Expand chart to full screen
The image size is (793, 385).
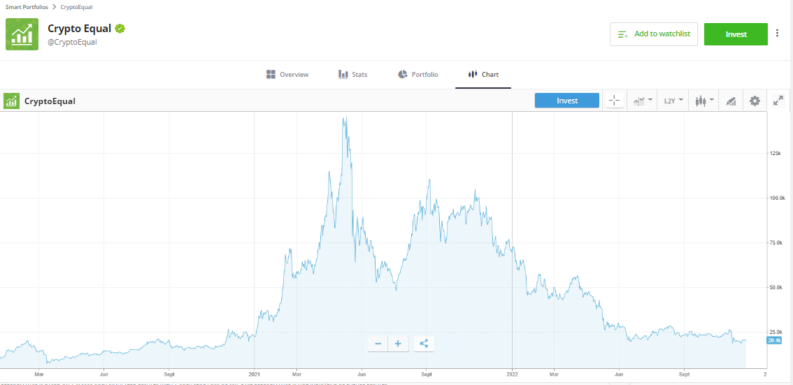point(778,101)
